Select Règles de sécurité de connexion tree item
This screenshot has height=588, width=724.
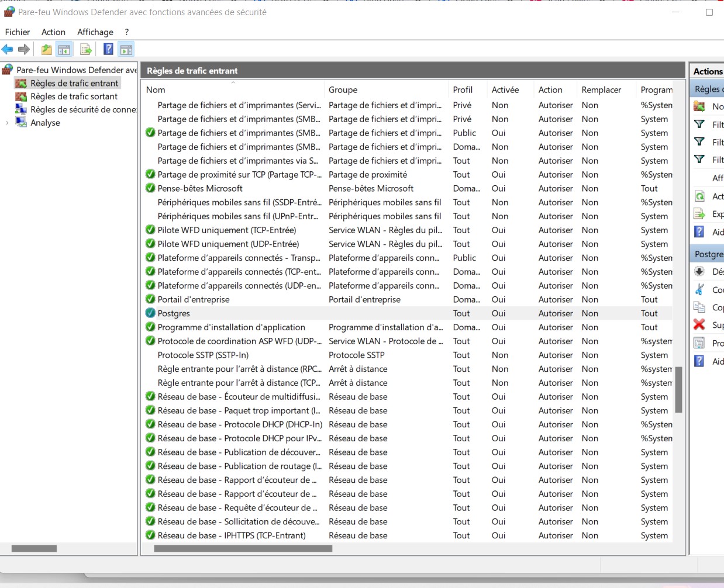point(83,110)
